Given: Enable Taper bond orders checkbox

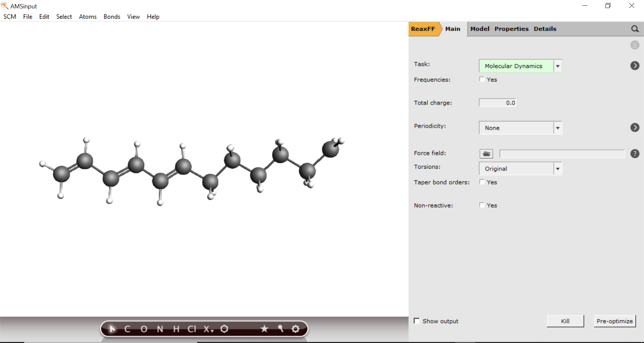Looking at the screenshot, I should pos(482,182).
